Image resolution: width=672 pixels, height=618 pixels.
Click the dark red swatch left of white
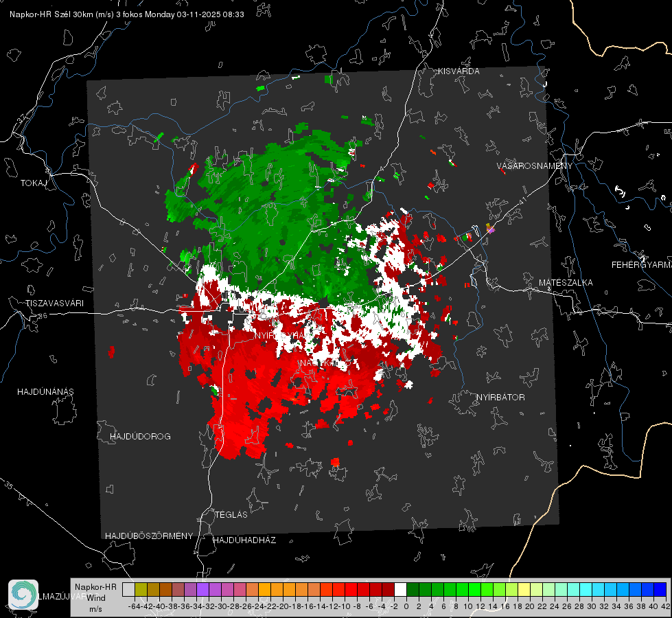coord(388,589)
